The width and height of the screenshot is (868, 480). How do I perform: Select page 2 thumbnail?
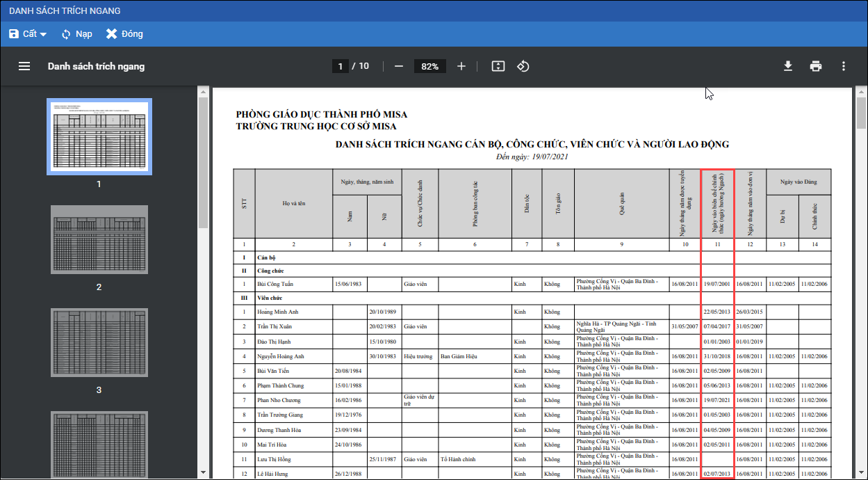pyautogui.click(x=99, y=239)
